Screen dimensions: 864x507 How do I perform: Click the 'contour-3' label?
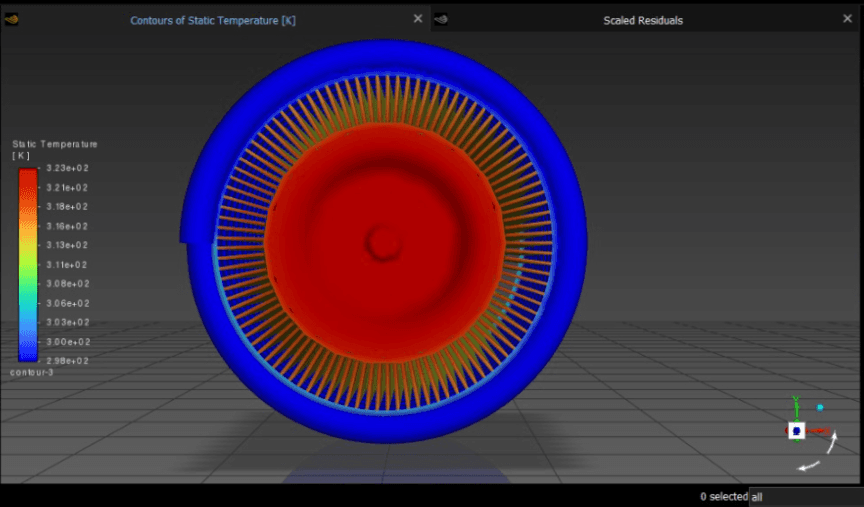pos(32,373)
